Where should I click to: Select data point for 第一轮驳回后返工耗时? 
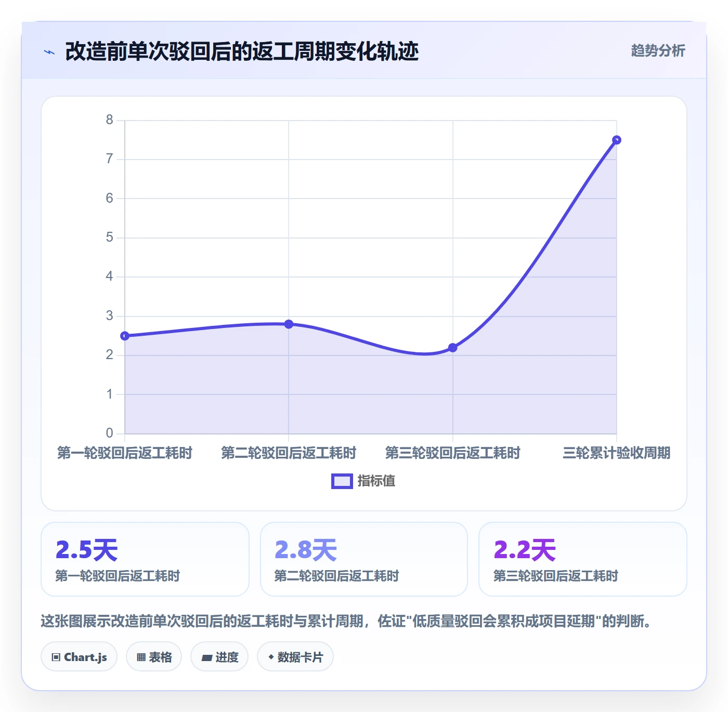point(125,336)
